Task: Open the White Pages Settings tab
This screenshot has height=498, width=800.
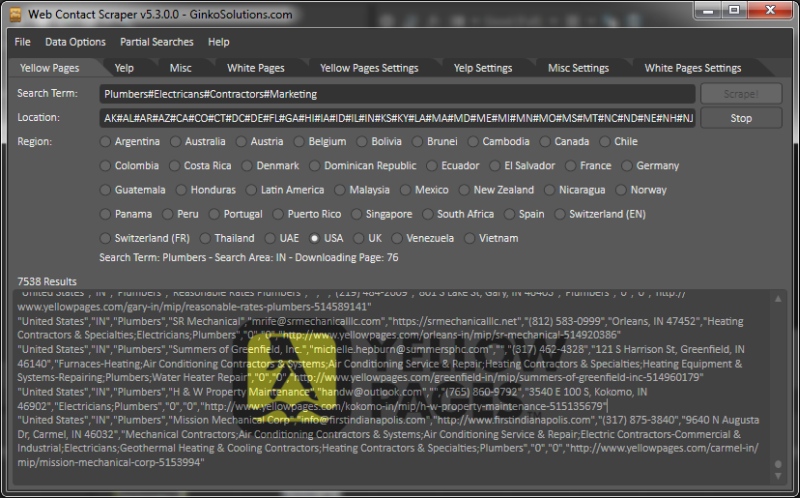Action: coord(692,68)
